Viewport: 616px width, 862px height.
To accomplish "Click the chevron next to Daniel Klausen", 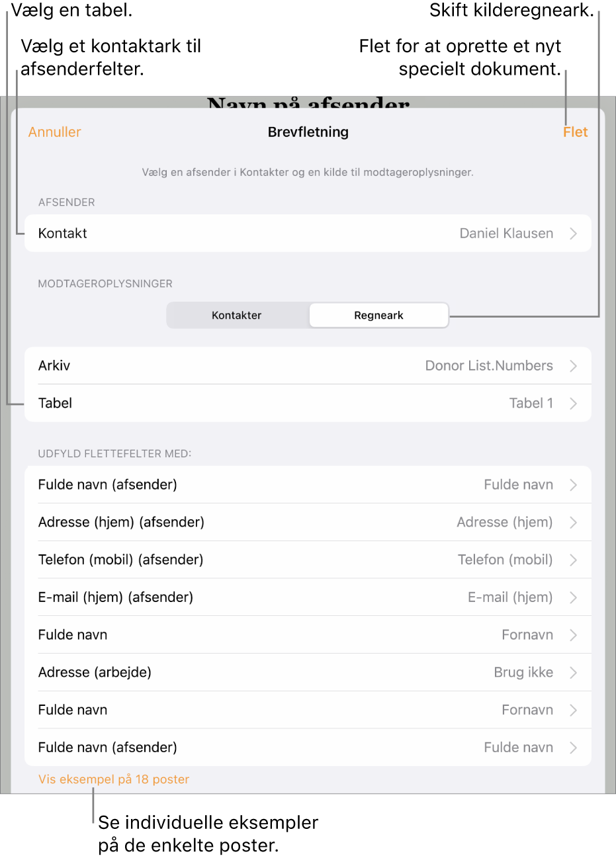I will pos(573,234).
